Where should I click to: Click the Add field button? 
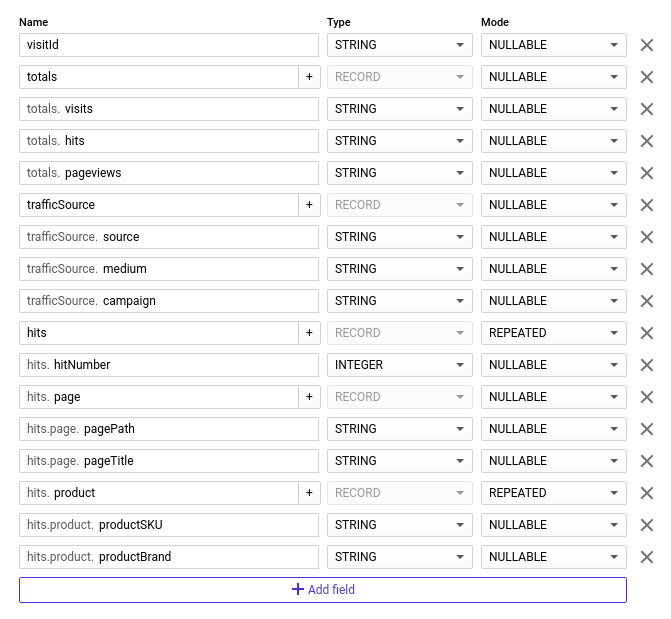(322, 590)
